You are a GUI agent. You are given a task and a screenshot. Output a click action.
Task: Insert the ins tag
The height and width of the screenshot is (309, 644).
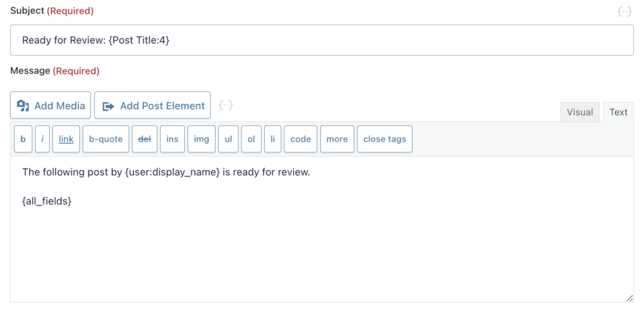pyautogui.click(x=172, y=139)
